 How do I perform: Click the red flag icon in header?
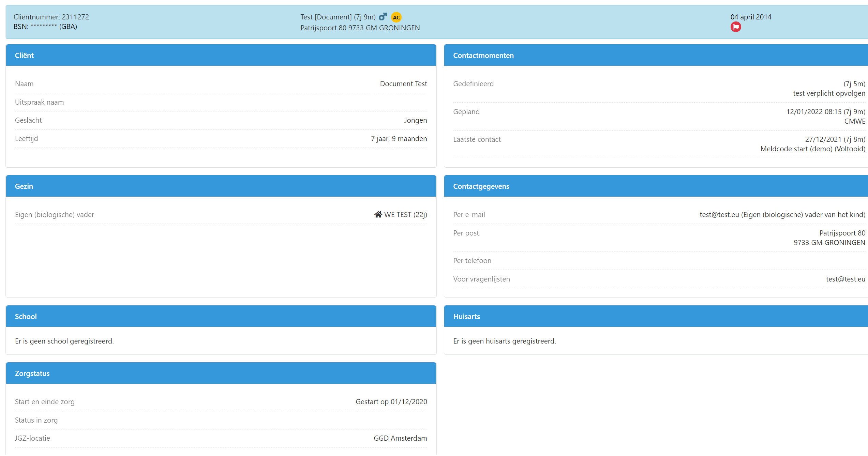735,27
